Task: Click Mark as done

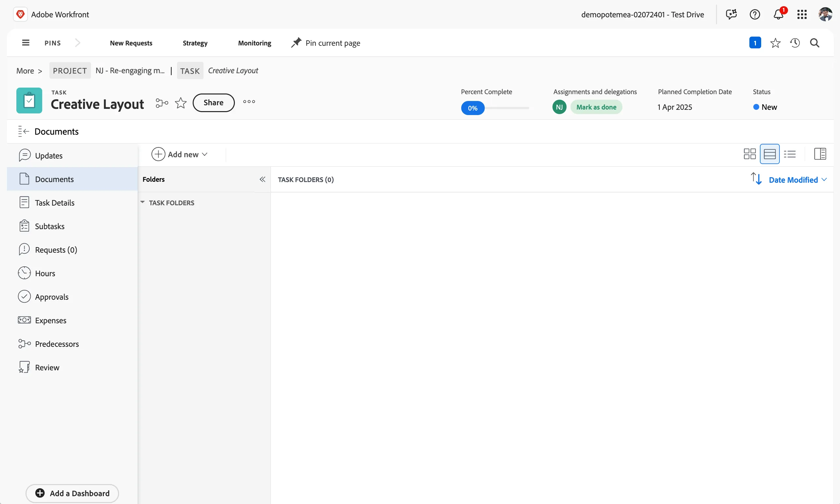Action: [x=596, y=107]
